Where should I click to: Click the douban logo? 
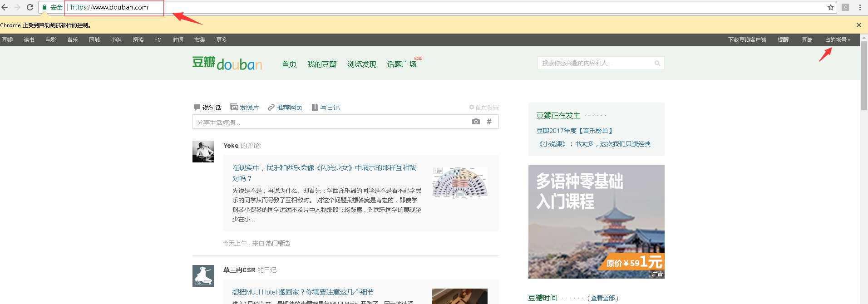(x=227, y=63)
